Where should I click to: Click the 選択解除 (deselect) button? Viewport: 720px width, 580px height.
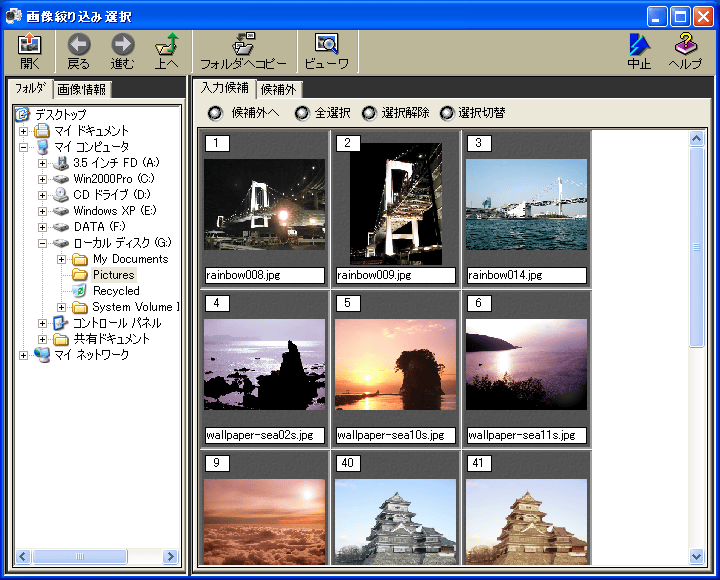point(396,113)
